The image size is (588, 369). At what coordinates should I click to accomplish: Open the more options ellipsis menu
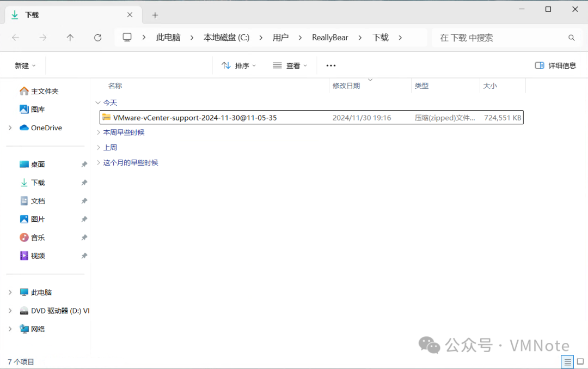tap(331, 66)
